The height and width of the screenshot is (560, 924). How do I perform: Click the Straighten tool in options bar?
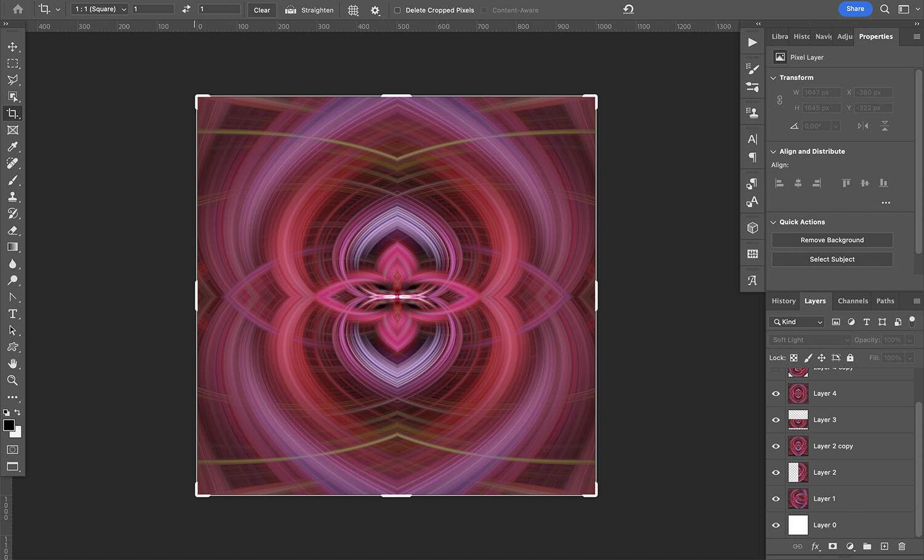(x=309, y=10)
